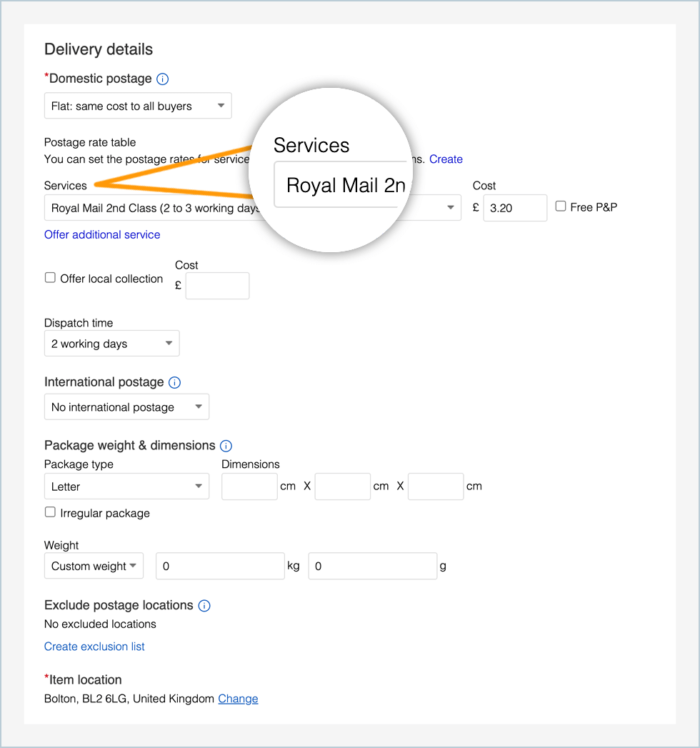Image resolution: width=700 pixels, height=748 pixels.
Task: Open the International postage info icon
Action: coord(174,383)
